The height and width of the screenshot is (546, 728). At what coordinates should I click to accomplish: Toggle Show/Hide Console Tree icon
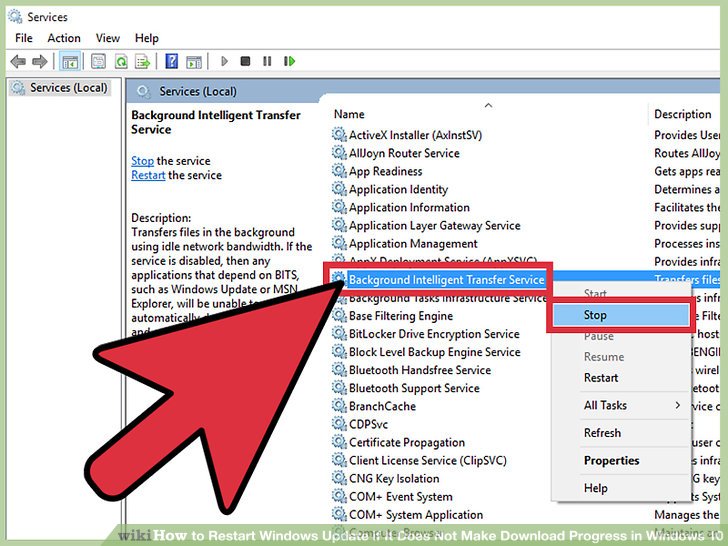point(70,61)
